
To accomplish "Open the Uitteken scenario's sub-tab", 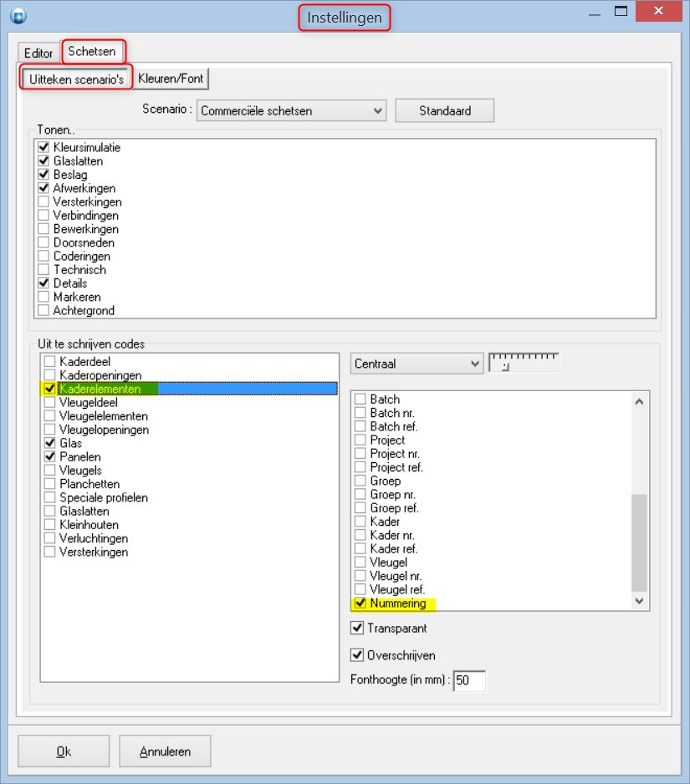I will tap(77, 79).
